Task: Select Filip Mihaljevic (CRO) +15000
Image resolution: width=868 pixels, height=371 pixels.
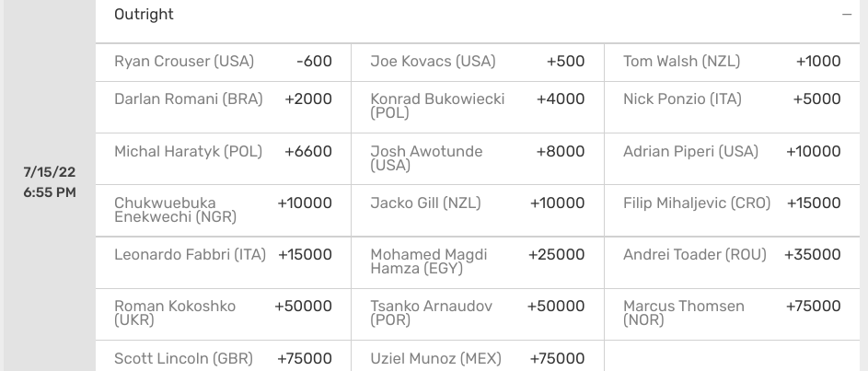Action: click(x=732, y=211)
